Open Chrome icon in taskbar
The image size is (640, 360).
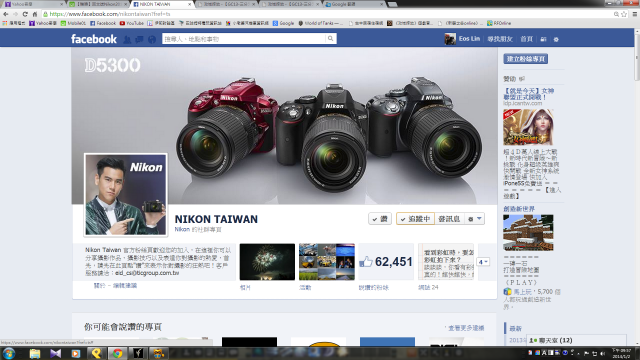[118, 353]
